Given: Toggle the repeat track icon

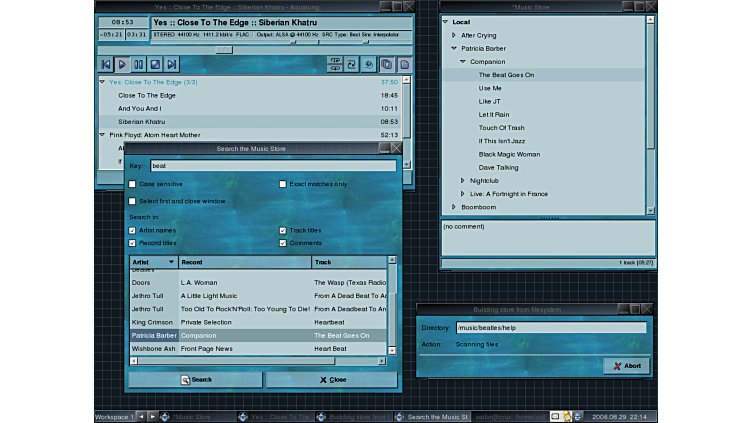Looking at the screenshot, I should tap(335, 64).
